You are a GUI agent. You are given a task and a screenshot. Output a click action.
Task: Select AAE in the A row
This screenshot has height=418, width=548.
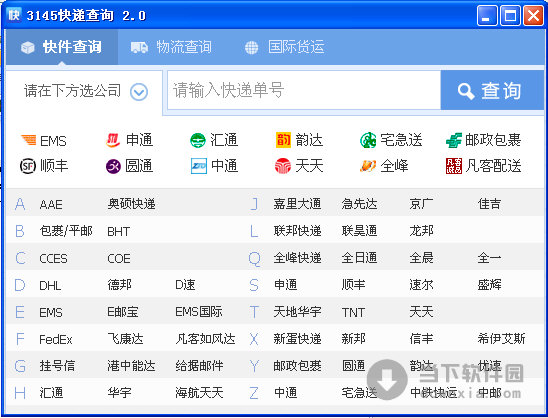point(51,204)
